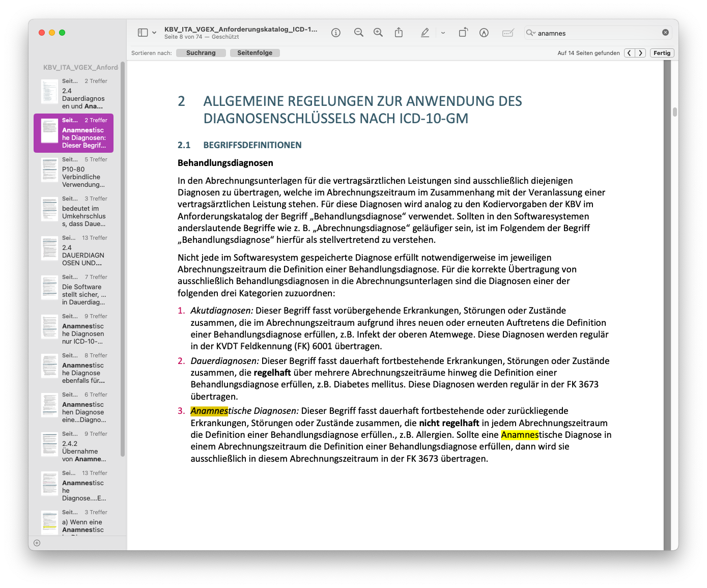Open the Share menu
Viewport: 707px width, 588px height.
pyautogui.click(x=399, y=33)
